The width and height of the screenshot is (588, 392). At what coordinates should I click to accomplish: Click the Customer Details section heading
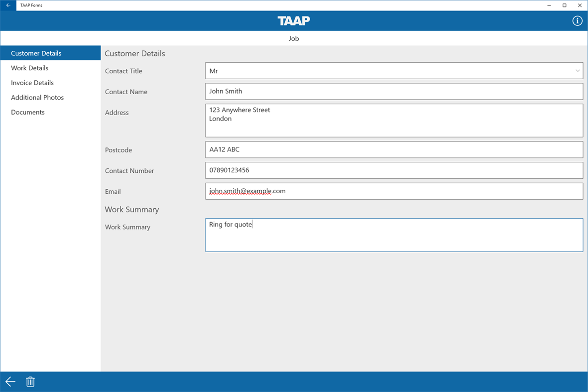(134, 53)
